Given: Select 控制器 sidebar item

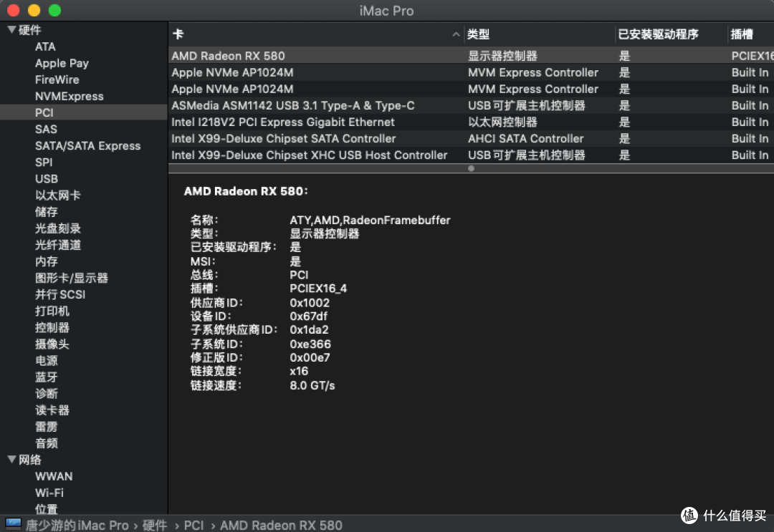Looking at the screenshot, I should click(x=52, y=327).
